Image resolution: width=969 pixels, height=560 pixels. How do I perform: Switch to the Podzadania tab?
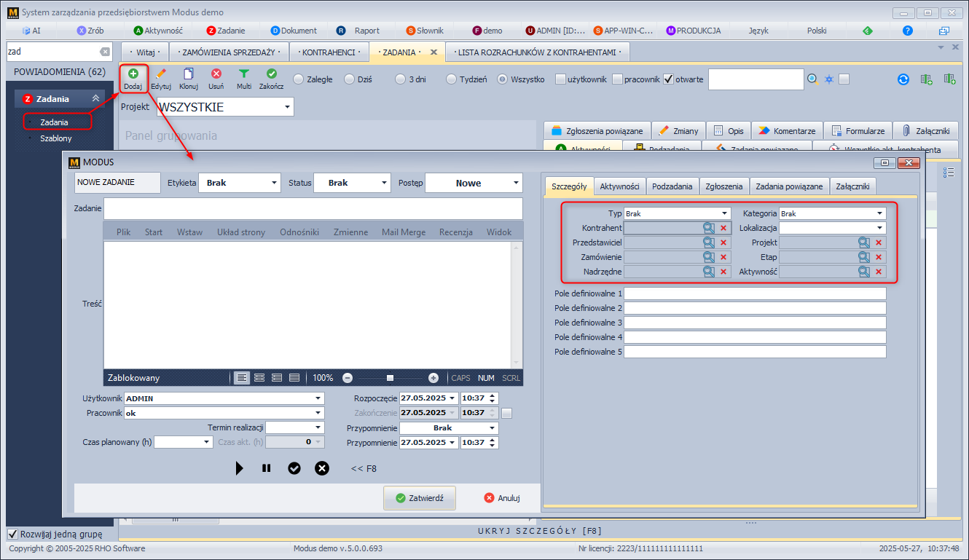tap(672, 186)
